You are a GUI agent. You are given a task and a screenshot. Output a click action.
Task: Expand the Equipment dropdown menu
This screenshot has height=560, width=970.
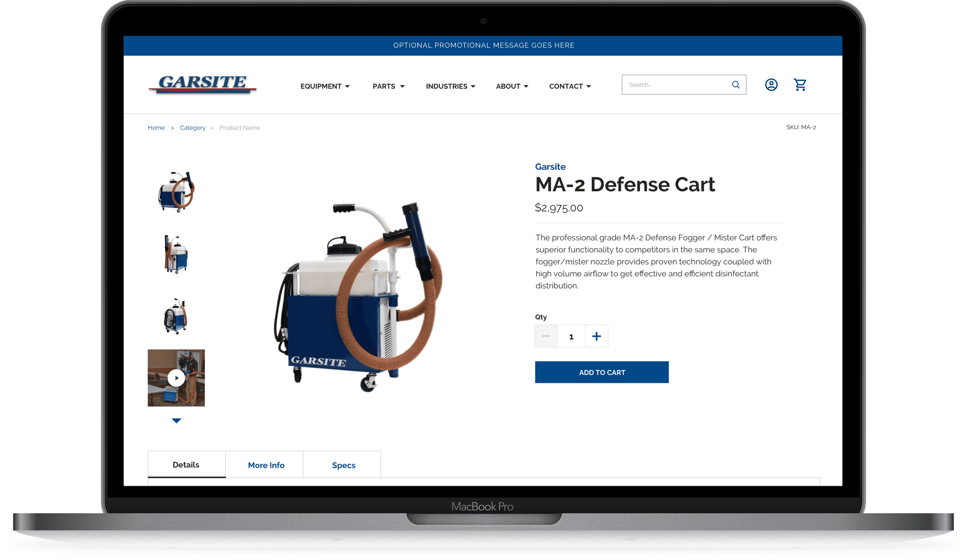click(325, 86)
